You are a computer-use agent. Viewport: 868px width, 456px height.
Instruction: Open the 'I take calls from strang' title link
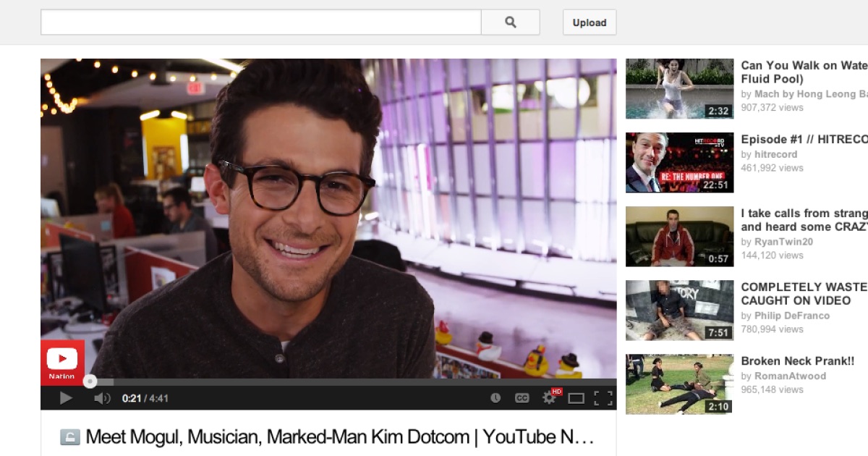tap(804, 220)
